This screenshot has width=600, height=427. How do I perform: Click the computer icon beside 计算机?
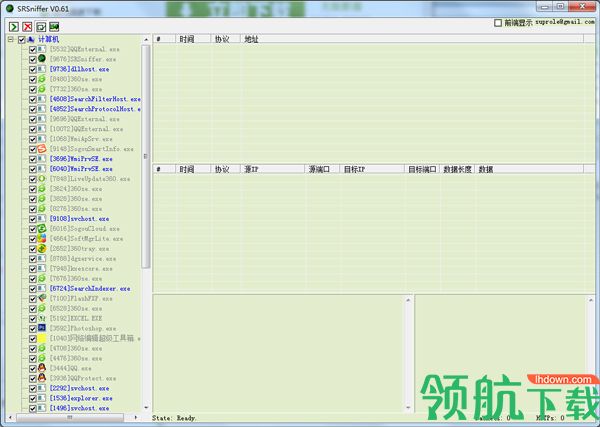[31, 39]
